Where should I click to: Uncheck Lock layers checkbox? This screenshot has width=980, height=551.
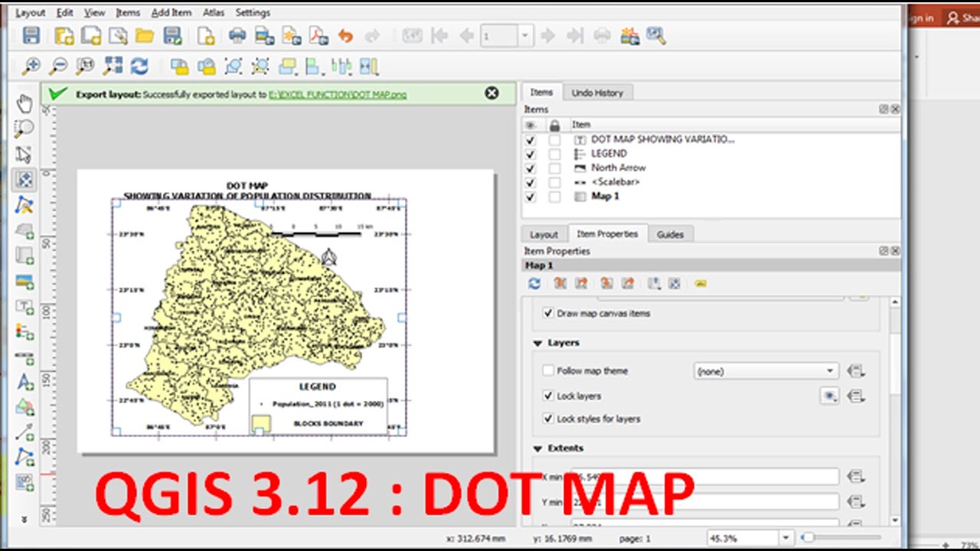click(548, 396)
